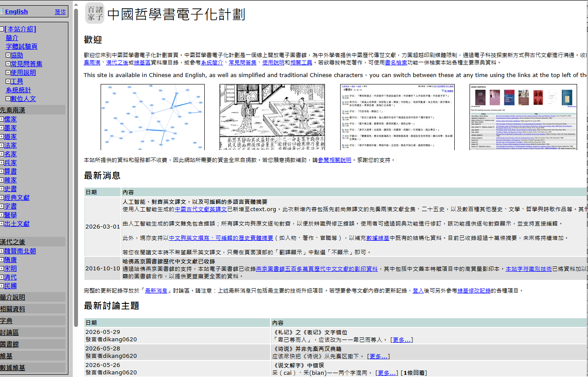Open the 相關資料 sidebar section
The image size is (588, 377).
13,309
